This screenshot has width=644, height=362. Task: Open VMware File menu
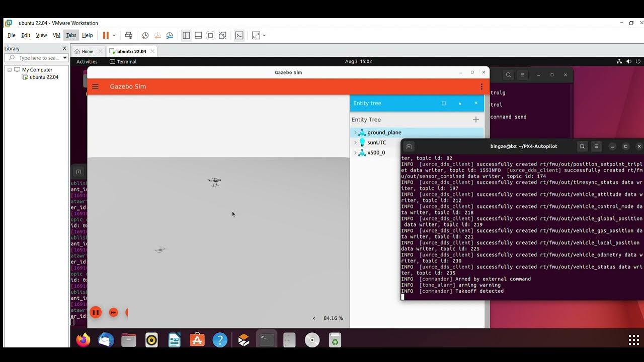(x=11, y=35)
